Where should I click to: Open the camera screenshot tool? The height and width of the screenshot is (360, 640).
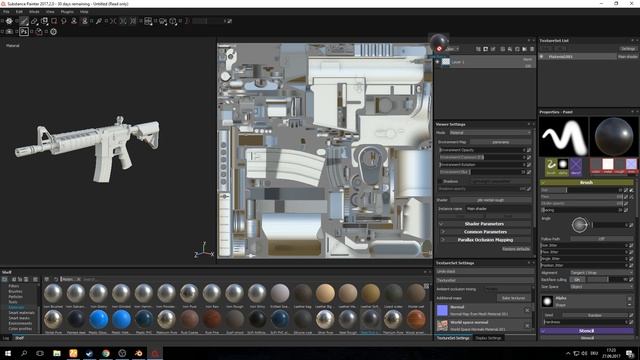[9, 31]
